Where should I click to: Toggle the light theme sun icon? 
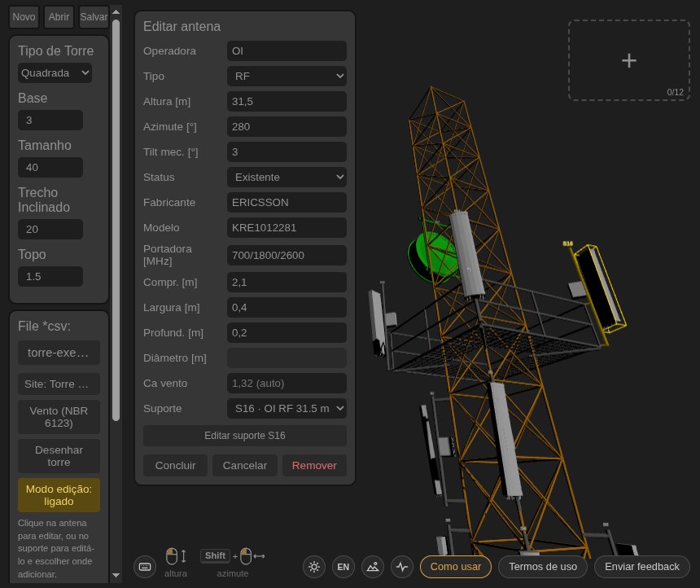314,567
